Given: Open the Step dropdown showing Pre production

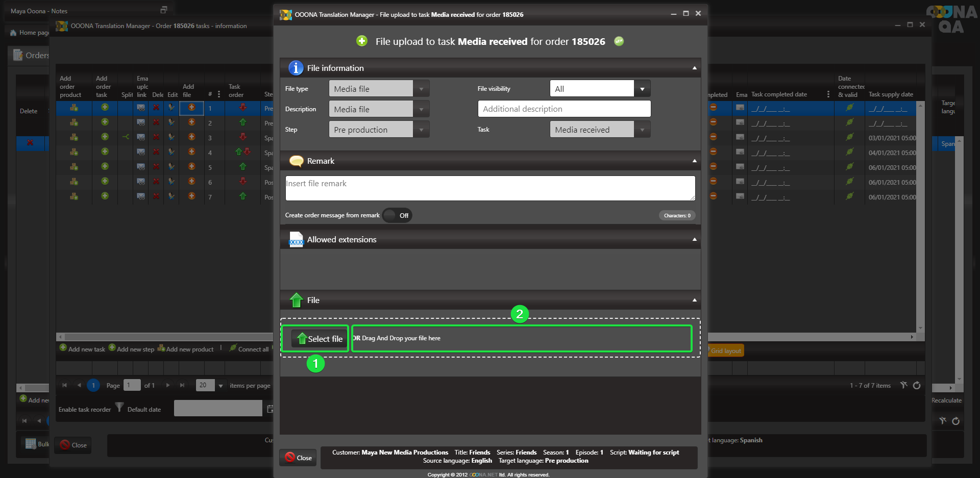Looking at the screenshot, I should [421, 130].
